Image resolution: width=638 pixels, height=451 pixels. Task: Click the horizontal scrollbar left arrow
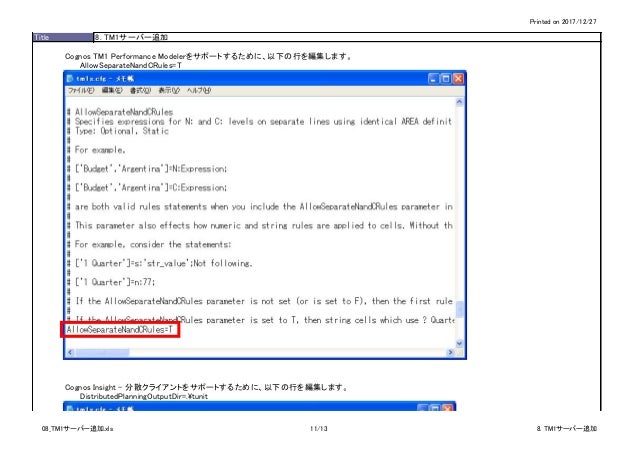(70, 352)
